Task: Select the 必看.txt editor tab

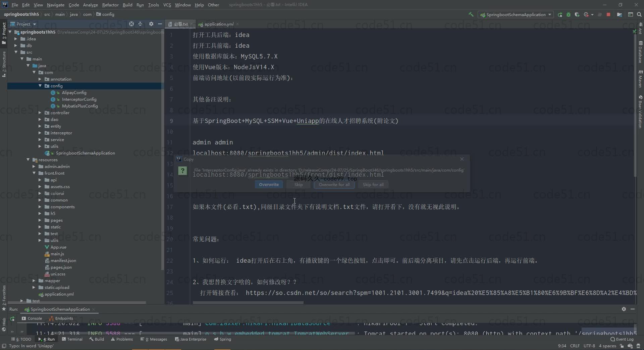Action: pos(181,24)
